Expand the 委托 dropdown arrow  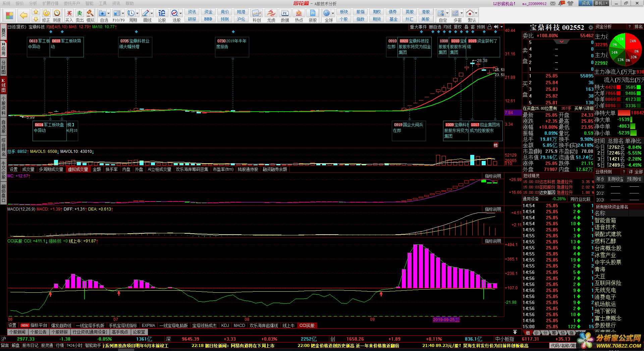point(606,3)
